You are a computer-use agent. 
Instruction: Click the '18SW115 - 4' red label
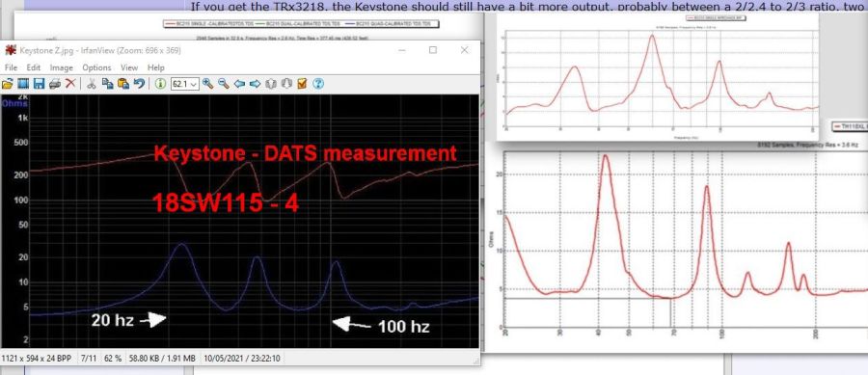[226, 203]
